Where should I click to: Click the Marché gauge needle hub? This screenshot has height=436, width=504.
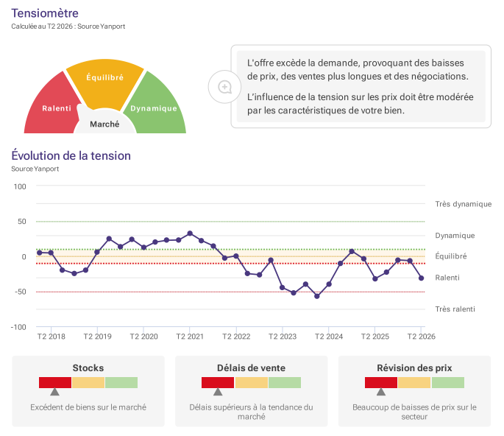click(x=104, y=122)
